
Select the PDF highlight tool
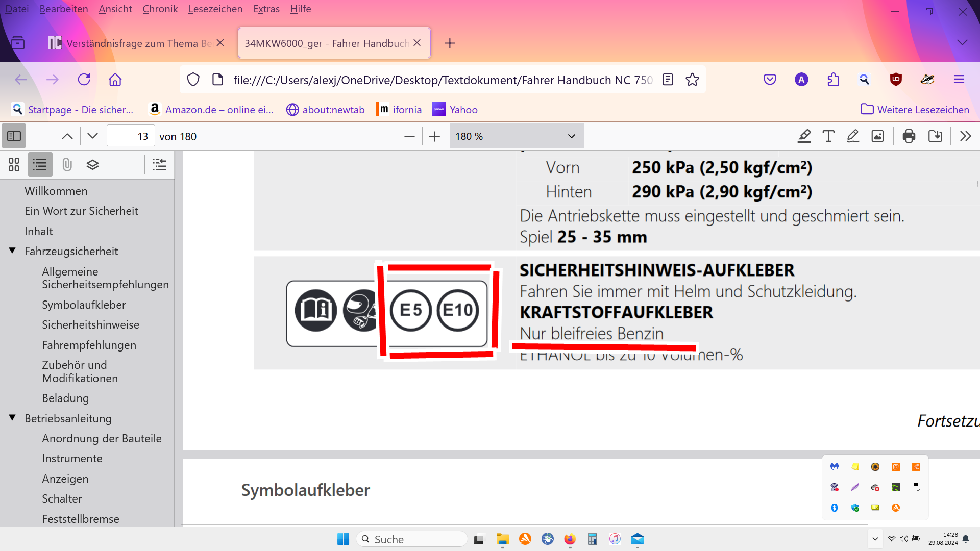[x=804, y=136]
